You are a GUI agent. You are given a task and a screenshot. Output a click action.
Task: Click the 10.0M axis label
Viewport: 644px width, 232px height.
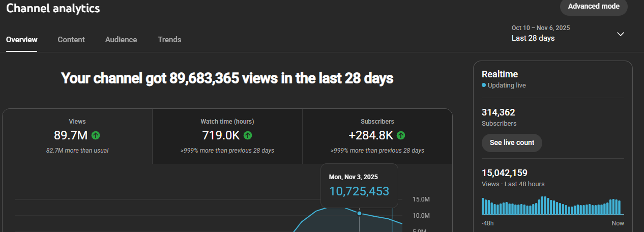click(421, 216)
